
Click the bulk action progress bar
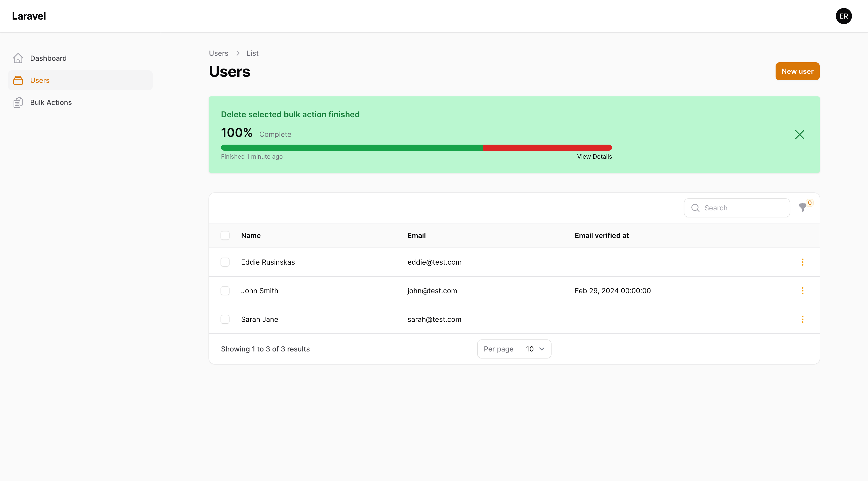(416, 148)
